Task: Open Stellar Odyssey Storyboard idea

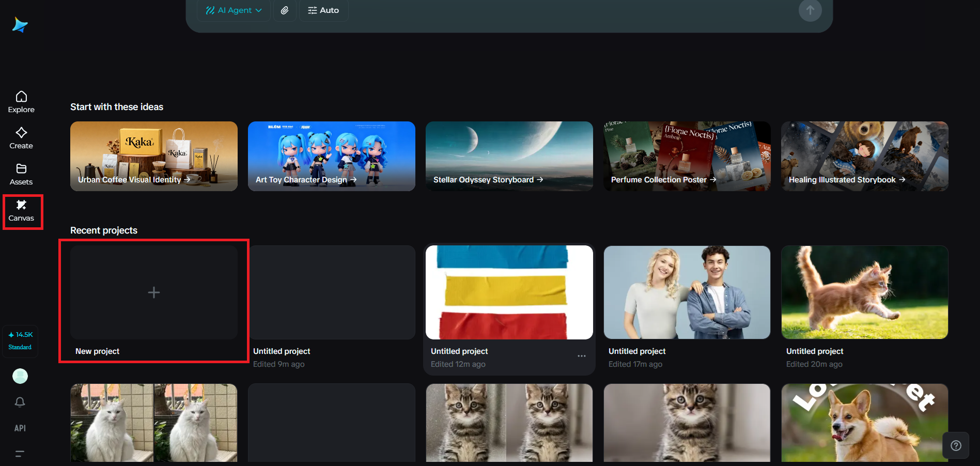Action: pyautogui.click(x=509, y=156)
